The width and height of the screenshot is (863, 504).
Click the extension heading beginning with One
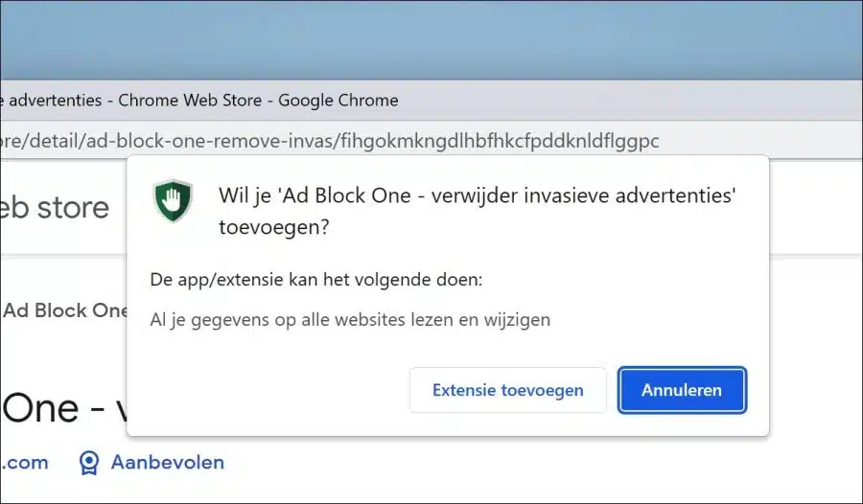coord(64,408)
